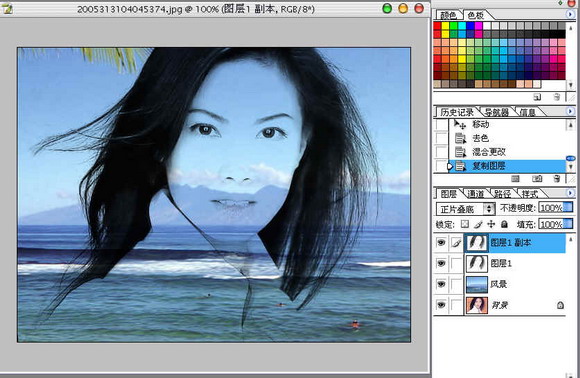The image size is (580, 378).
Task: Hide the 风景 layer via eye icon
Action: [441, 284]
